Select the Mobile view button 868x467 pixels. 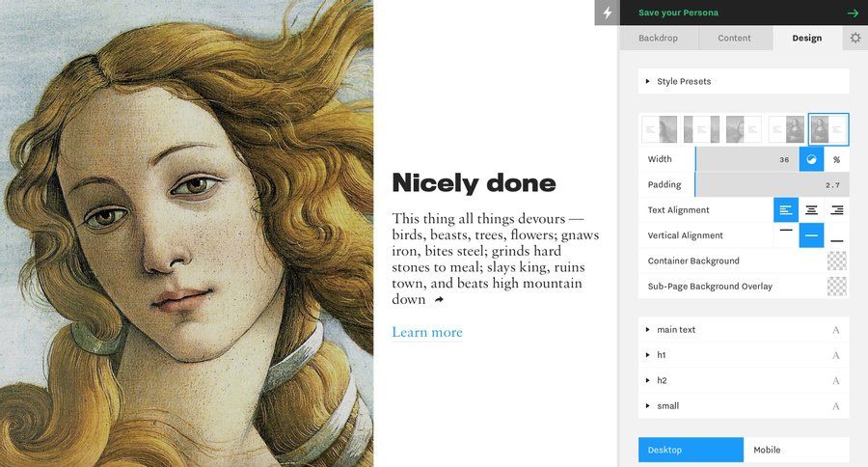coord(796,450)
